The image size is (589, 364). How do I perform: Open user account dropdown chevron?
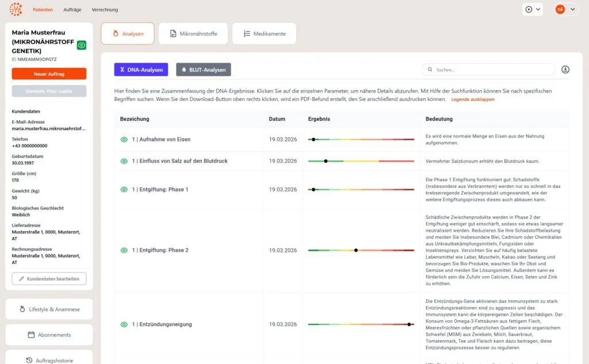pyautogui.click(x=572, y=9)
